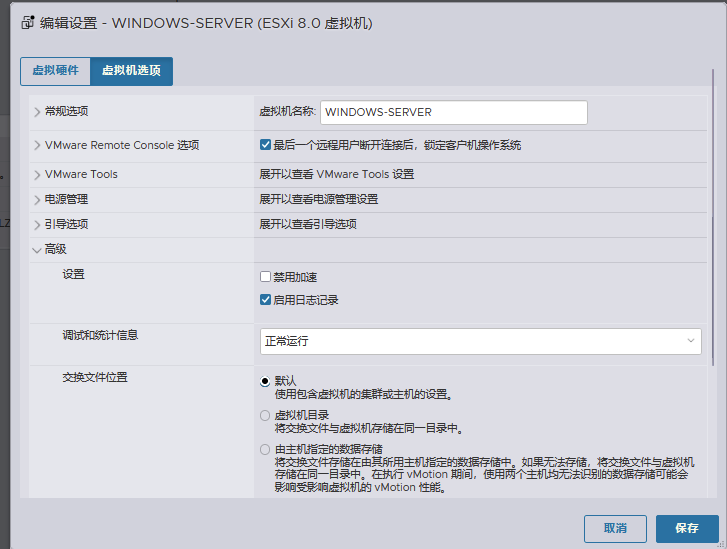This screenshot has height=549, width=727.
Task: Select the 虚拟机选项 tab
Action: point(131,71)
